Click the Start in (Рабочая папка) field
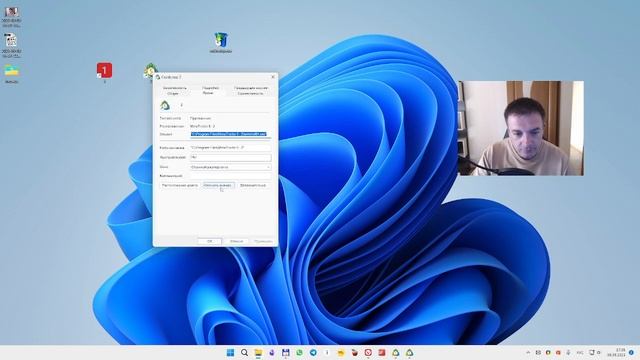 (x=230, y=147)
